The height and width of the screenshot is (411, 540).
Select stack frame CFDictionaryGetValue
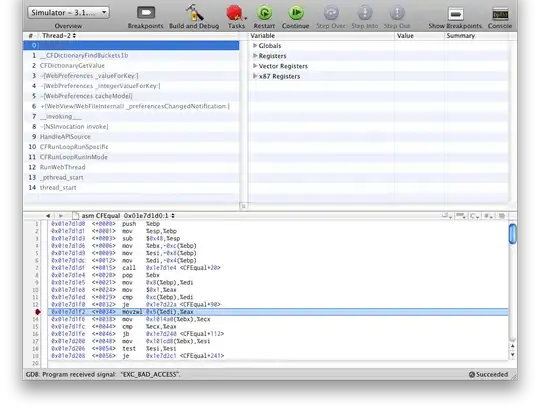pos(72,65)
